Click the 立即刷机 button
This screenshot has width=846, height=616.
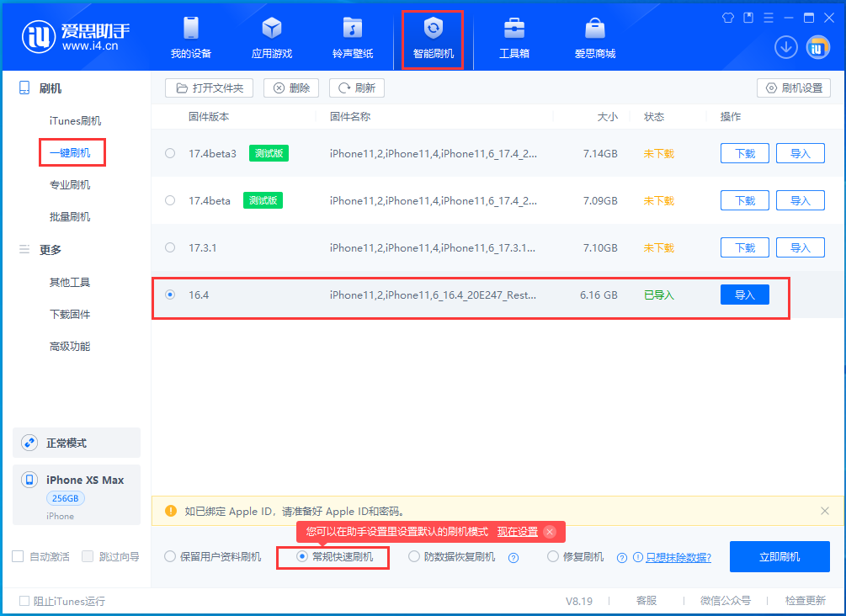coord(779,557)
